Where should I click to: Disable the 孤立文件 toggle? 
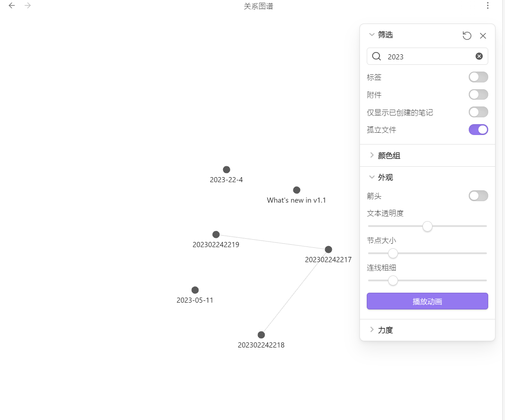click(478, 130)
